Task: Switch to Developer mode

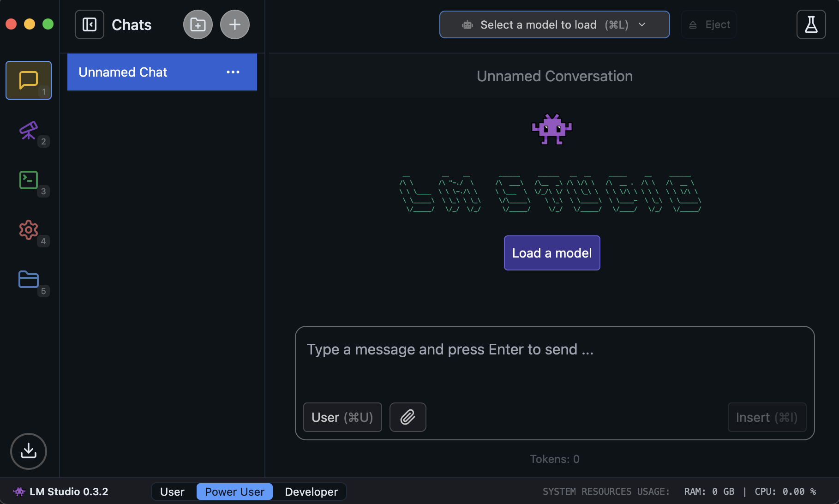Action: tap(311, 492)
